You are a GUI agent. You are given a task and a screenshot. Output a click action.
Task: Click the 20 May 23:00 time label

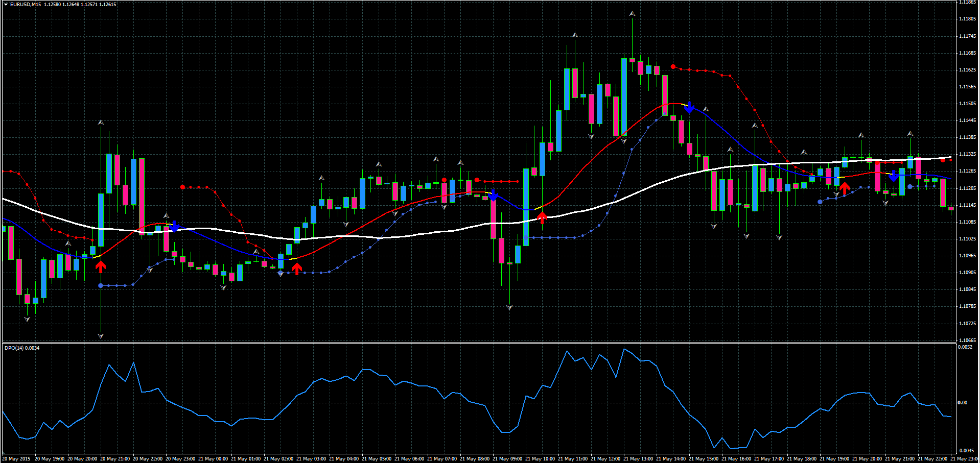click(180, 459)
